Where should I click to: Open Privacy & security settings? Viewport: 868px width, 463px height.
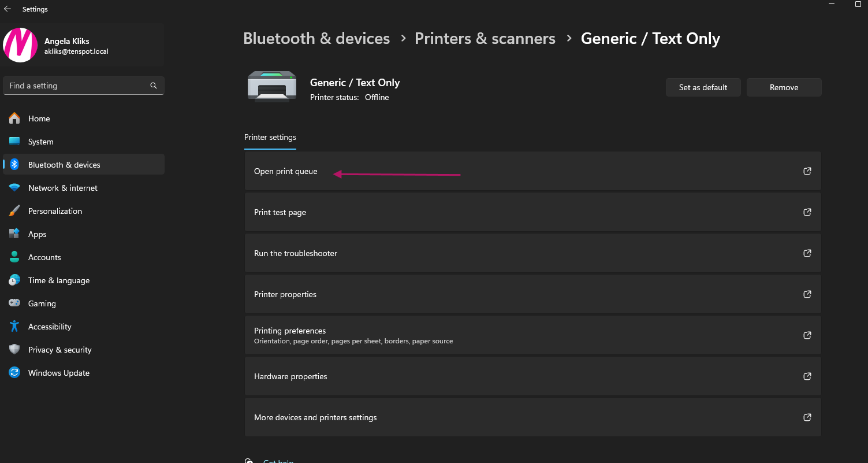(84, 350)
